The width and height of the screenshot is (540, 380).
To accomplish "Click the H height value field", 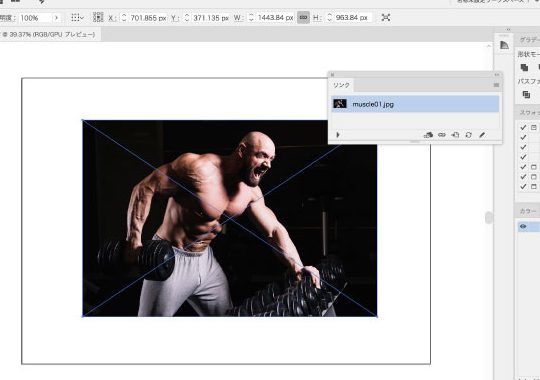I will [x=353, y=18].
